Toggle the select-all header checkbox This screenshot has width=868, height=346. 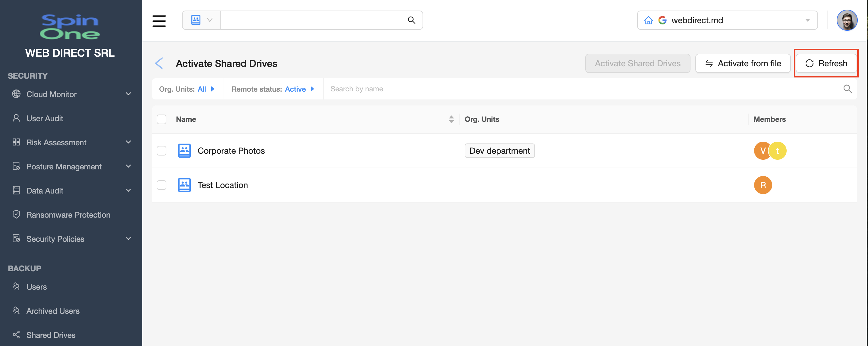point(162,119)
